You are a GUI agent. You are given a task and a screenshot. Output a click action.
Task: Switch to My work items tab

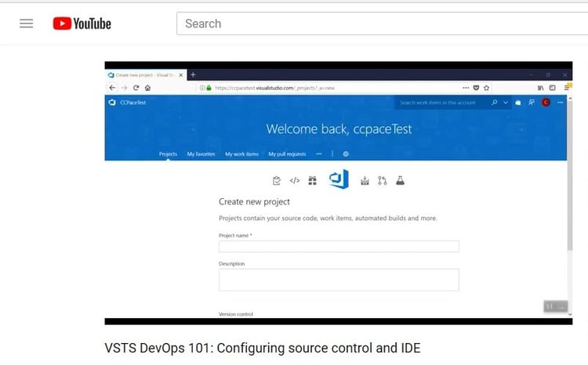(242, 154)
